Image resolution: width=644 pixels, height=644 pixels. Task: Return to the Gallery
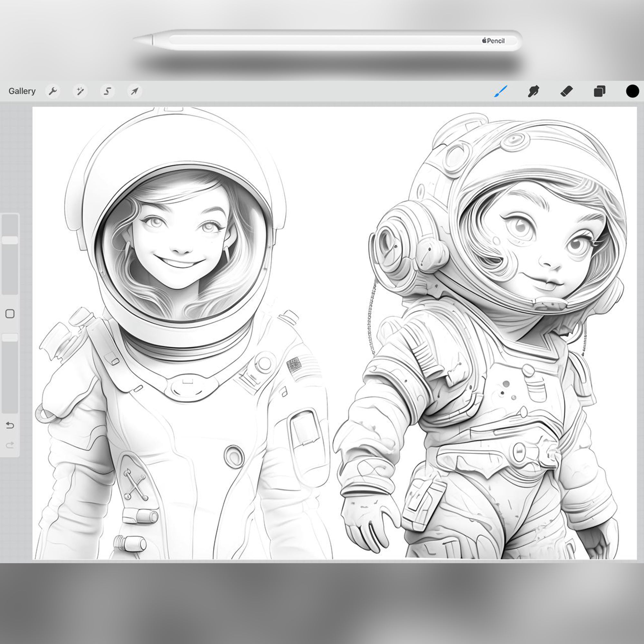tap(22, 91)
